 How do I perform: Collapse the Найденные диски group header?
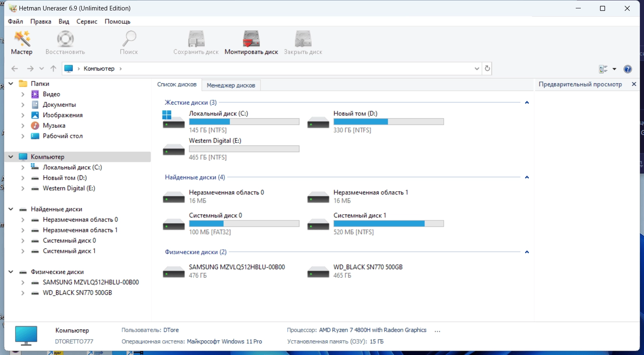[x=527, y=177]
